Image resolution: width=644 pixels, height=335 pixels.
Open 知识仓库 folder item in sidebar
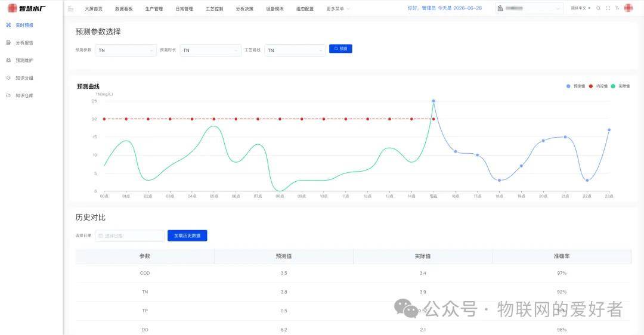pyautogui.click(x=24, y=95)
